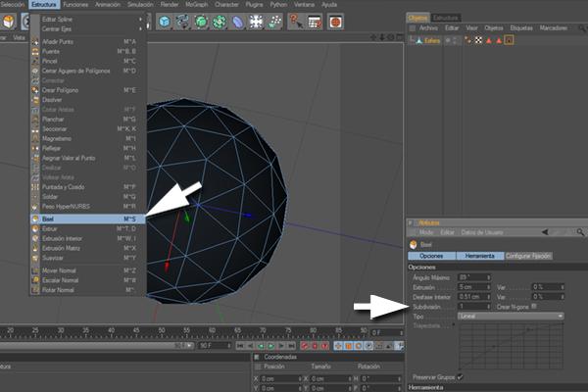Select Extrusión Interior menu entry
The image size is (588, 392).
pyautogui.click(x=88, y=238)
